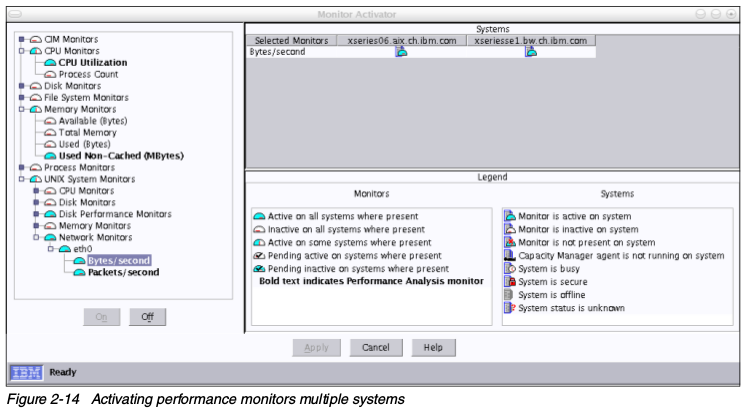Click the icon next to Total Memory

[51, 132]
